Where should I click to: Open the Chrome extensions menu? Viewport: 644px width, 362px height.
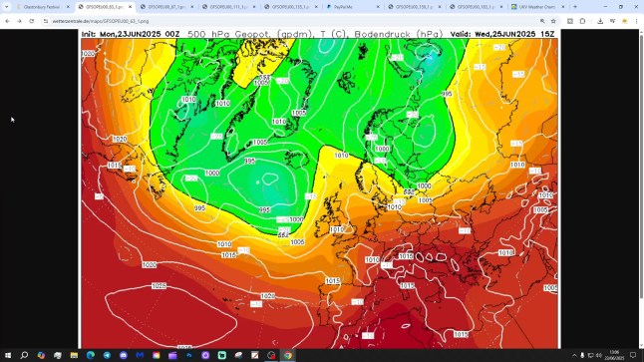pyautogui.click(x=582, y=21)
